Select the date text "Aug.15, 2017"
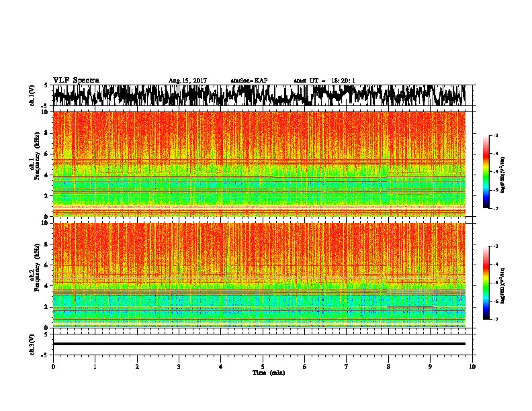 187,81
